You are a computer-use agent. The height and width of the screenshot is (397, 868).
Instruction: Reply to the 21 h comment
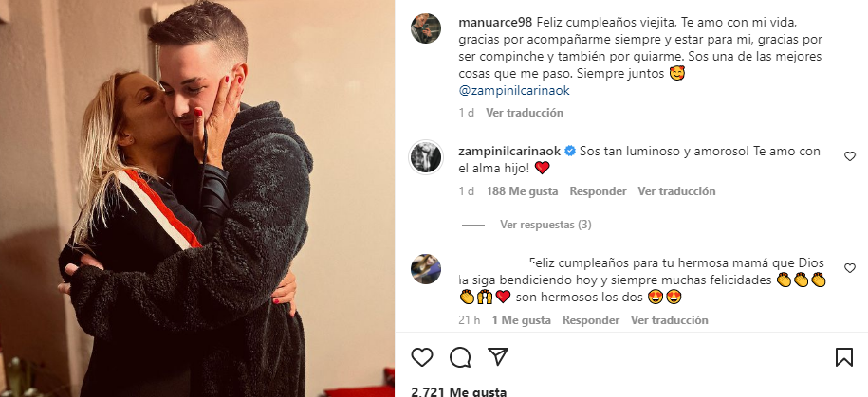[x=591, y=320]
